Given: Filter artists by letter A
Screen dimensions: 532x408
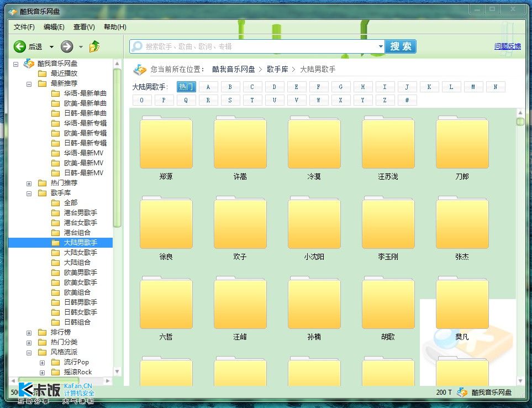Looking at the screenshot, I should [208, 87].
